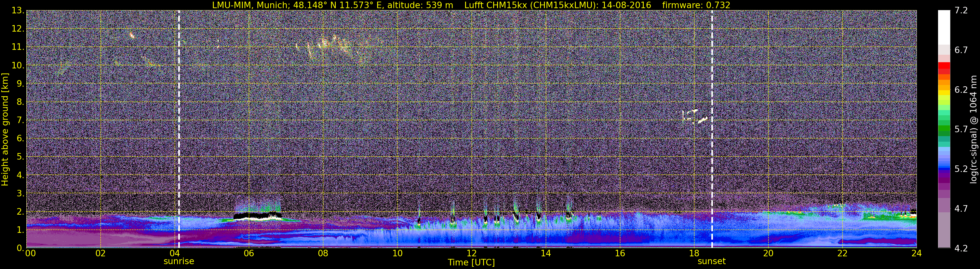Click the height axis tick label '8.'
Image resolution: width=980 pixels, height=269 pixels.
pos(20,102)
